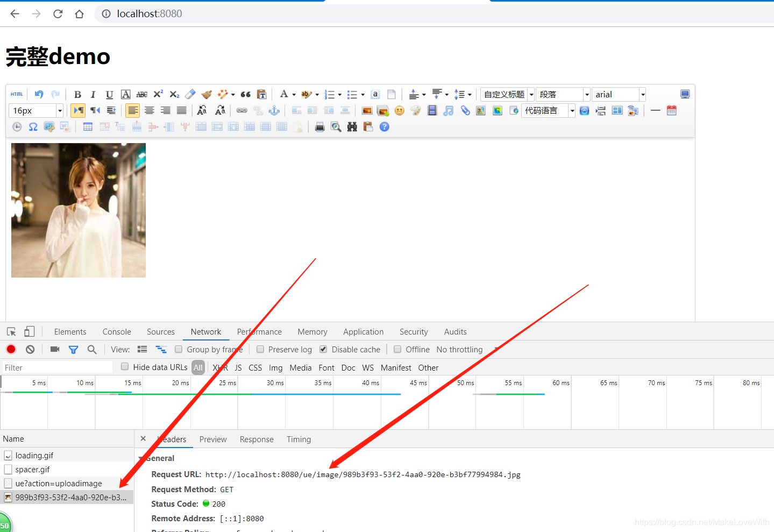This screenshot has height=532, width=774.
Task: Check Hide data URLs checkbox
Action: (x=125, y=367)
